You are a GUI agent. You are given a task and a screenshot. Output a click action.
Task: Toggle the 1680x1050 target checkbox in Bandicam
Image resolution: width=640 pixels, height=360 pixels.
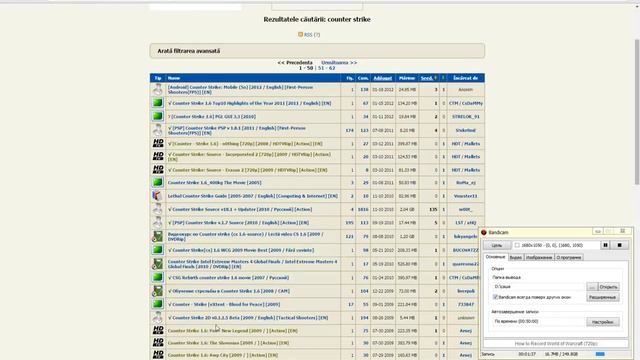(x=517, y=245)
